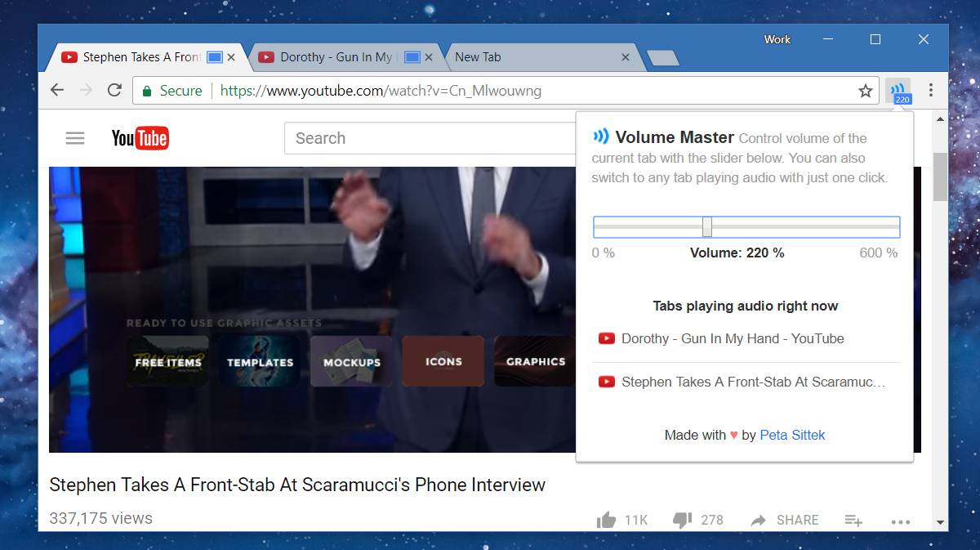Click the SHARE button
Image resolution: width=980 pixels, height=550 pixels.
point(785,520)
